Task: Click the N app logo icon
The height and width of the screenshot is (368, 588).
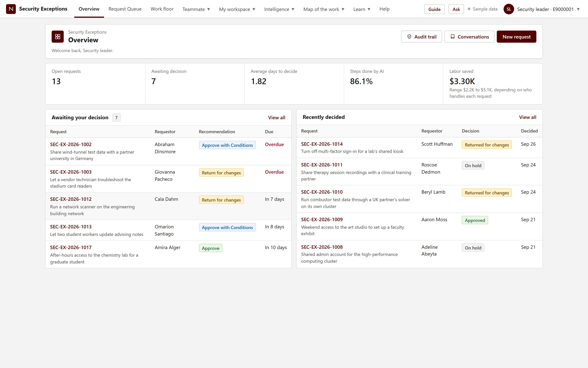Action: 11,9
